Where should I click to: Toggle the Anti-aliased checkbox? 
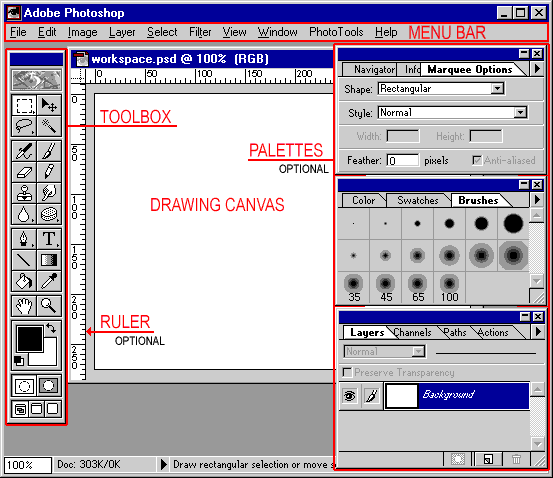tap(477, 161)
